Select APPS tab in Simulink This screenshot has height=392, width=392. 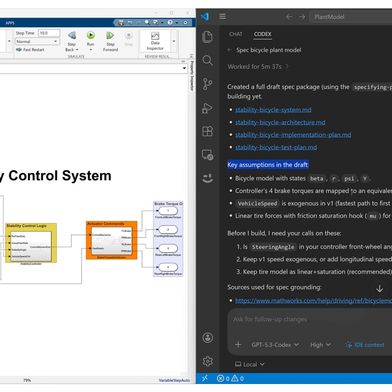[x=10, y=23]
